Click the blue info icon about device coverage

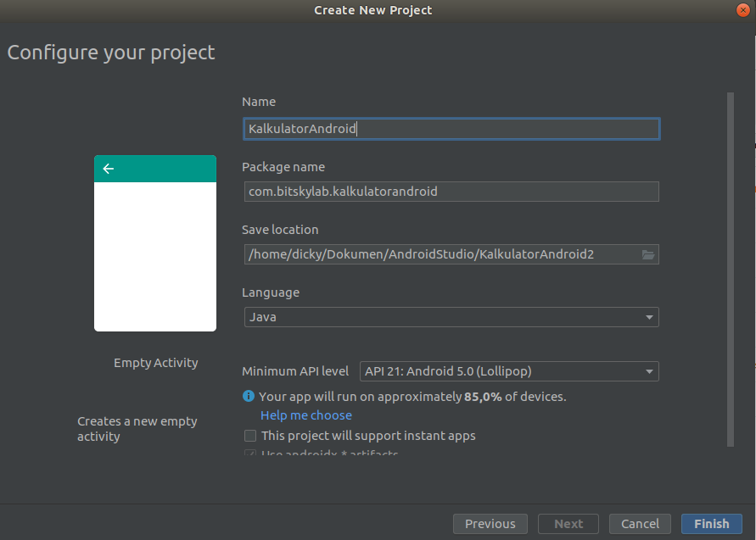pos(249,396)
